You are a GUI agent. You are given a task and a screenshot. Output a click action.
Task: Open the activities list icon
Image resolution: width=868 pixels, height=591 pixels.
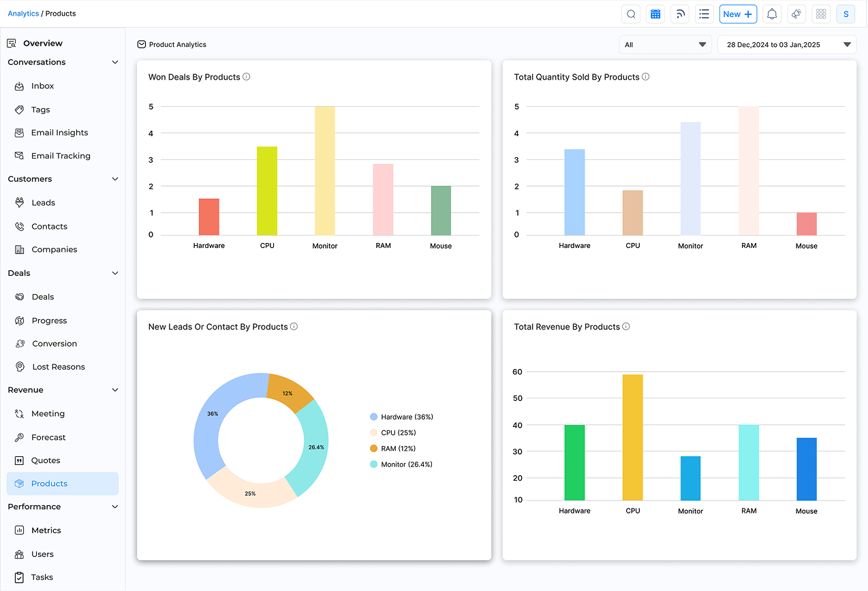(704, 14)
